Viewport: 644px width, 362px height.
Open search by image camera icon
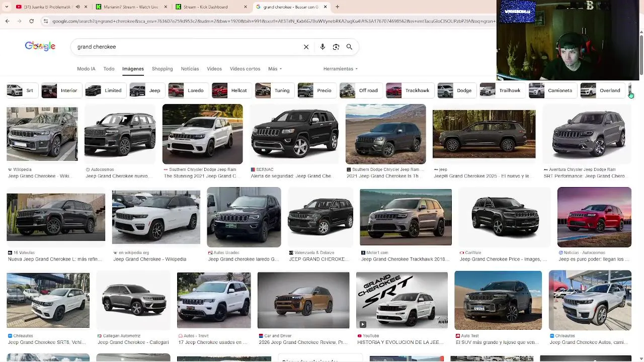coord(336,47)
